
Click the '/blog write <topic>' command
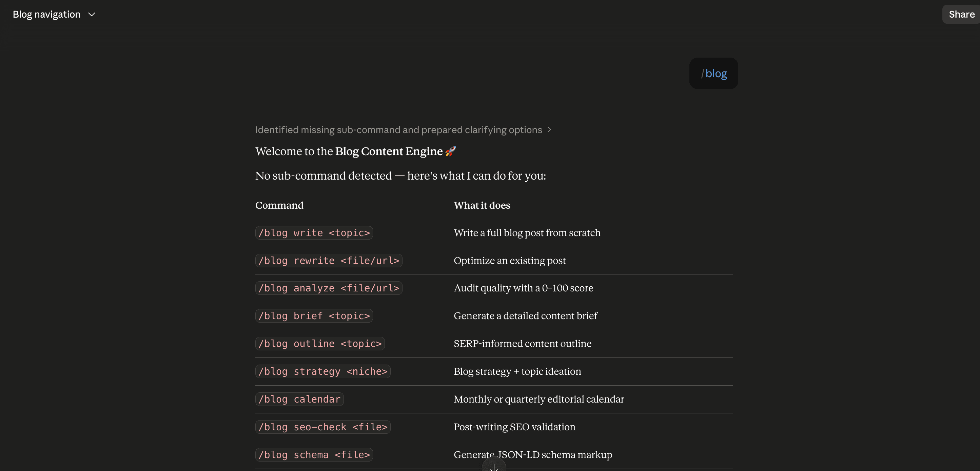pos(314,233)
